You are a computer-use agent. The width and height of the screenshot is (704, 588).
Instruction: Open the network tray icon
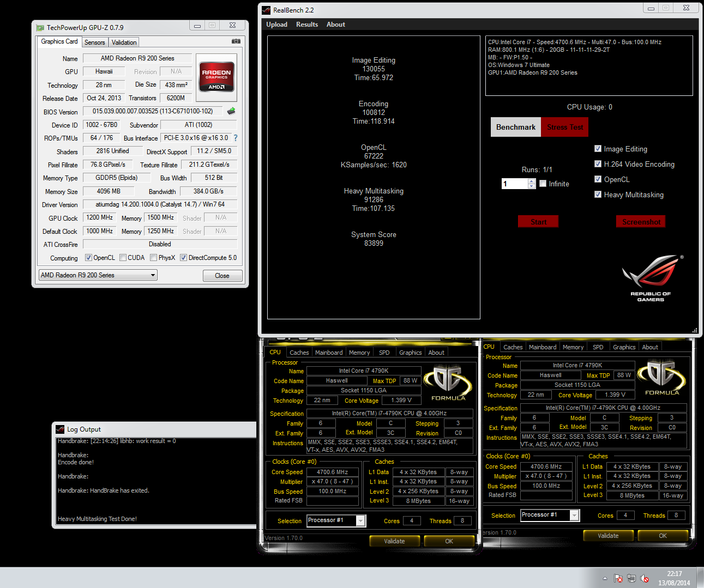point(631,578)
